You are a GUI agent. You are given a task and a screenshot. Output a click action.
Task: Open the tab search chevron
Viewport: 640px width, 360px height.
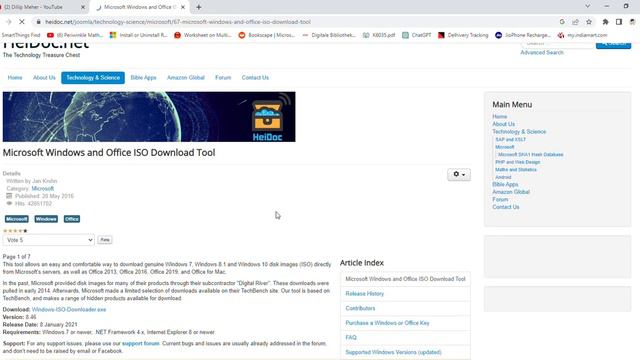click(x=587, y=6)
